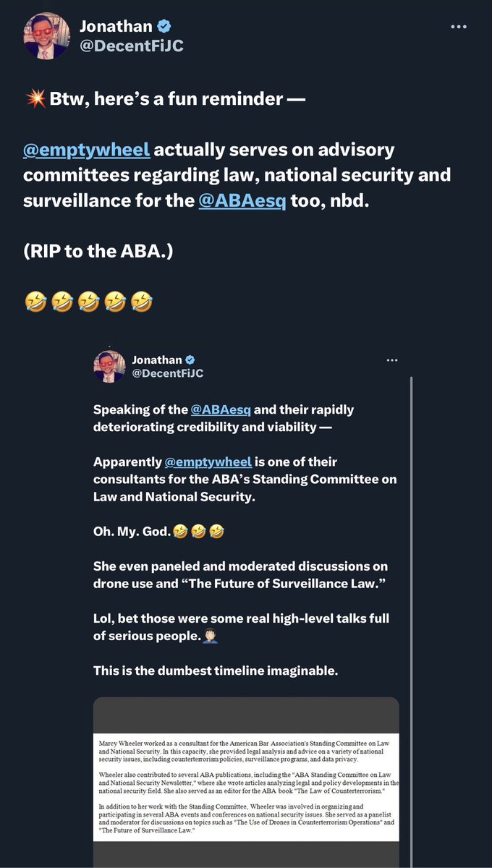
Task: Open the main post's three-dot more menu
Action: pos(459,27)
